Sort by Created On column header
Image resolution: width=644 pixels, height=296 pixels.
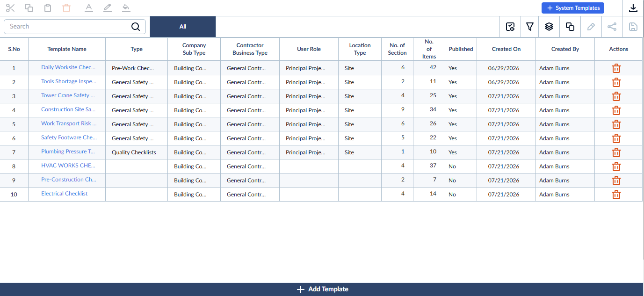click(506, 49)
